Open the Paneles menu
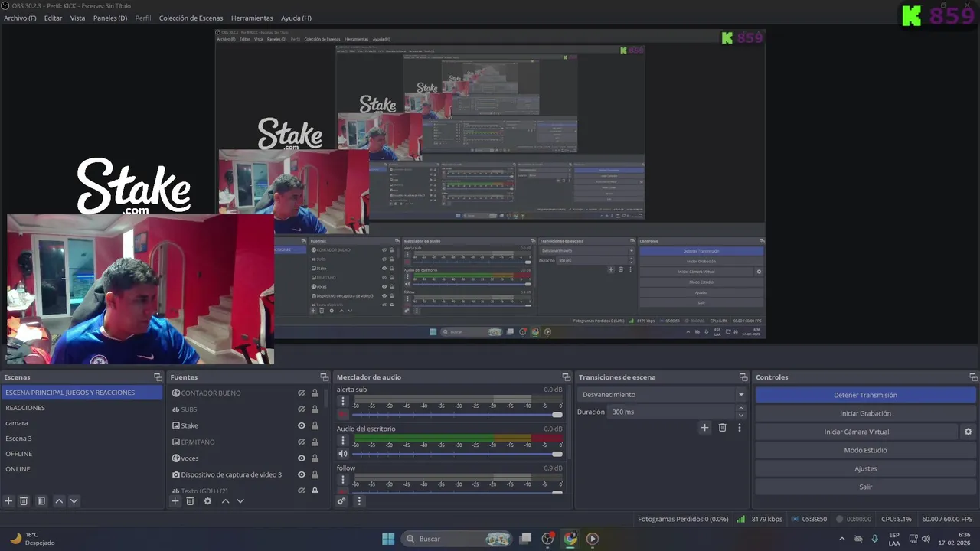 click(x=110, y=18)
